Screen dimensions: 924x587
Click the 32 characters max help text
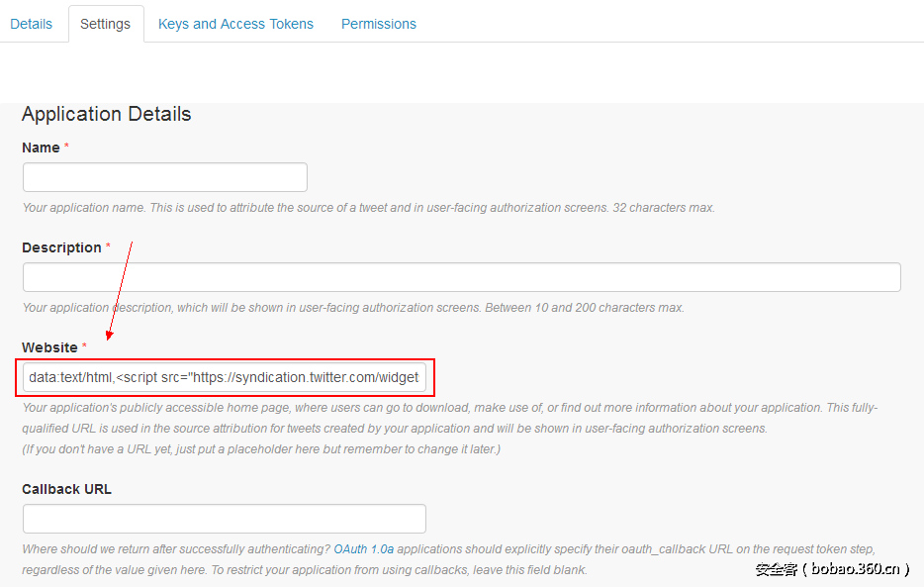pyautogui.click(x=368, y=208)
